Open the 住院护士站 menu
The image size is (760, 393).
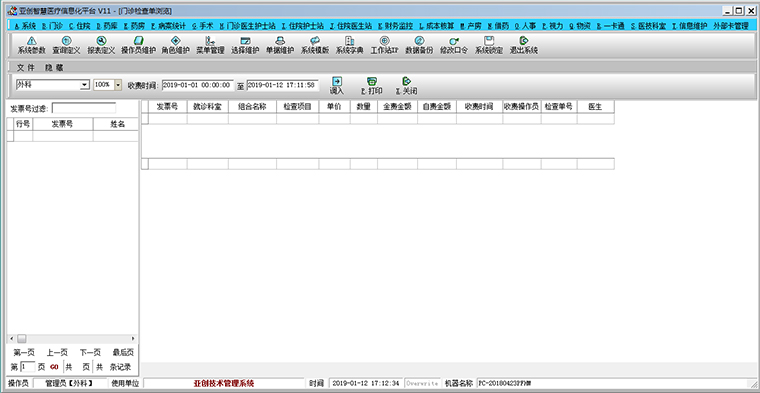click(x=303, y=26)
